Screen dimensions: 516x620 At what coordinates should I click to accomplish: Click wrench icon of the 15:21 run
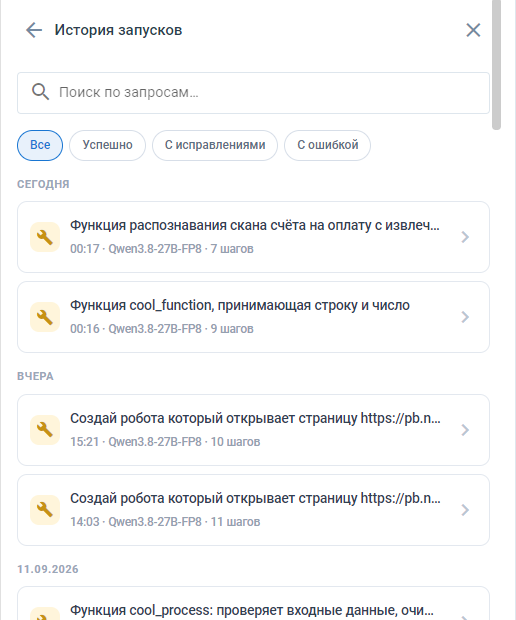[45, 430]
